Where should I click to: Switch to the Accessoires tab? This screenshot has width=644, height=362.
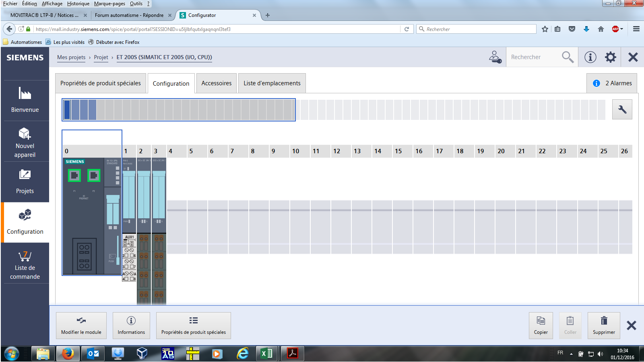pos(217,83)
